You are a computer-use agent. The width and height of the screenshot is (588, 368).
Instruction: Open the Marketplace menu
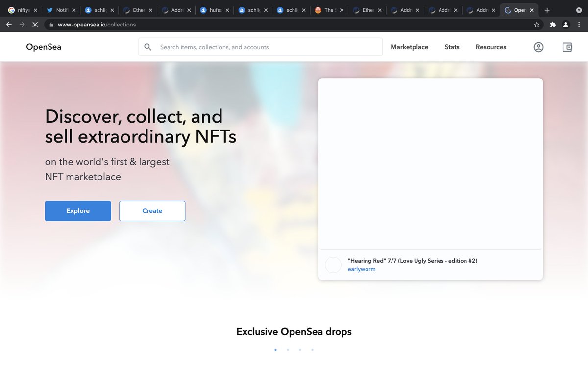point(409,47)
